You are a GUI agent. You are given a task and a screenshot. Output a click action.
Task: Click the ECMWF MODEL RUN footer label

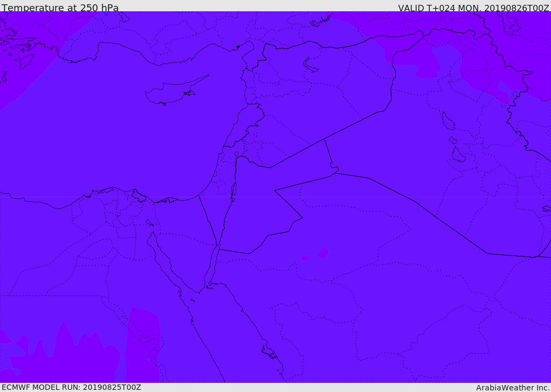pyautogui.click(x=72, y=387)
